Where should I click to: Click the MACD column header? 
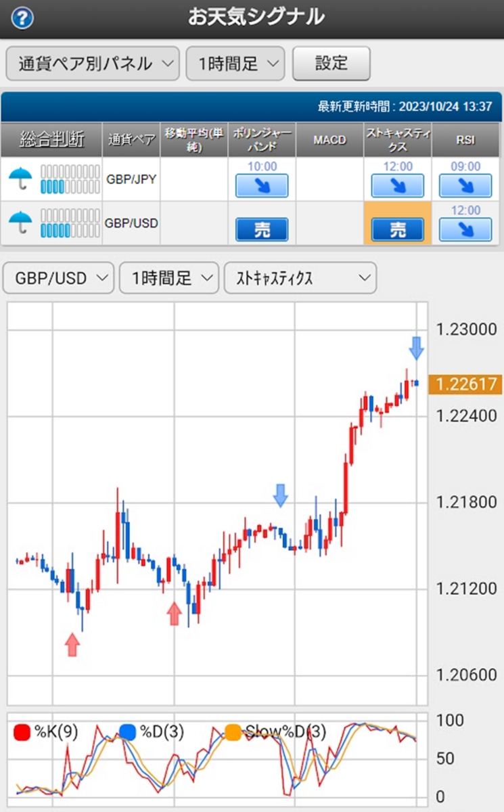pyautogui.click(x=329, y=139)
